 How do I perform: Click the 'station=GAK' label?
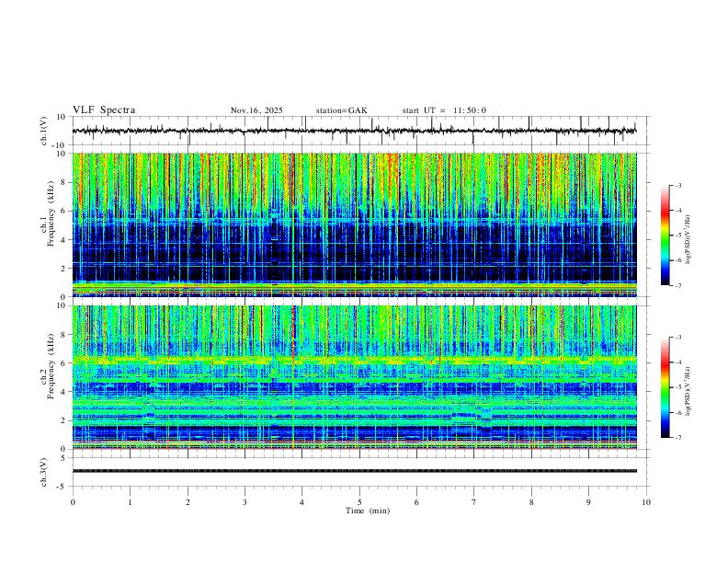pos(341,110)
